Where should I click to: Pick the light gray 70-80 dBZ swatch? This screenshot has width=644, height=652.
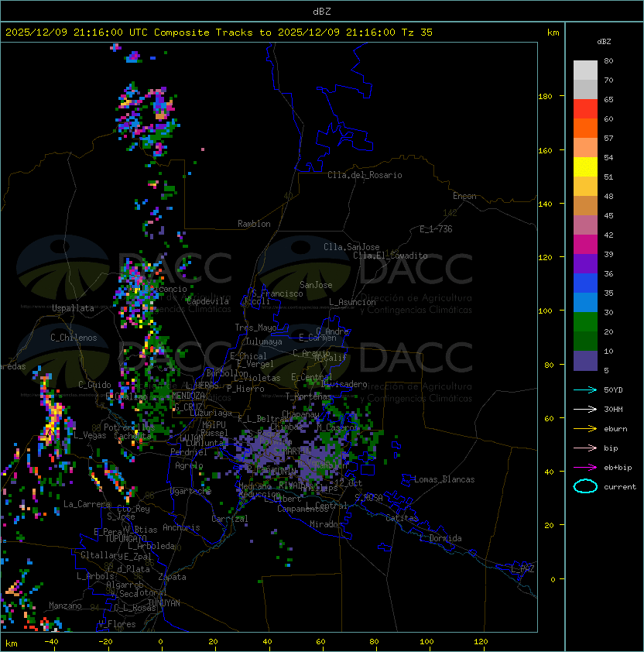(x=585, y=70)
